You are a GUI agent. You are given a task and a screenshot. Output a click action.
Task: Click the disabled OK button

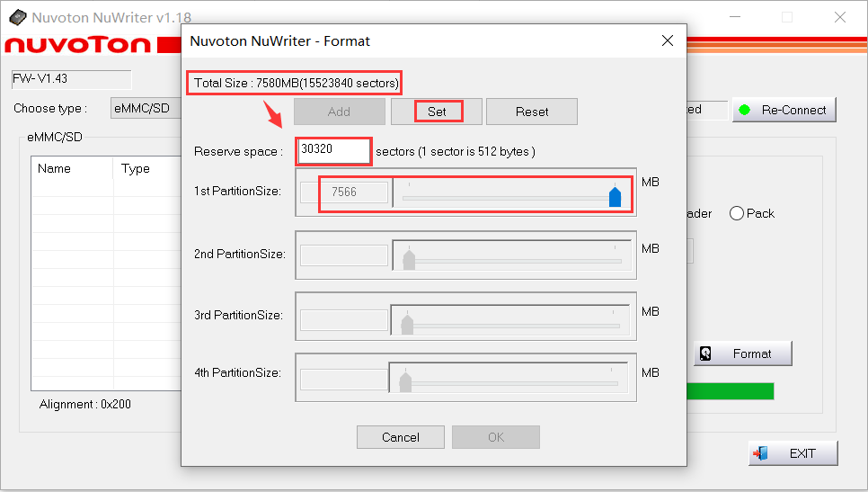(x=496, y=437)
